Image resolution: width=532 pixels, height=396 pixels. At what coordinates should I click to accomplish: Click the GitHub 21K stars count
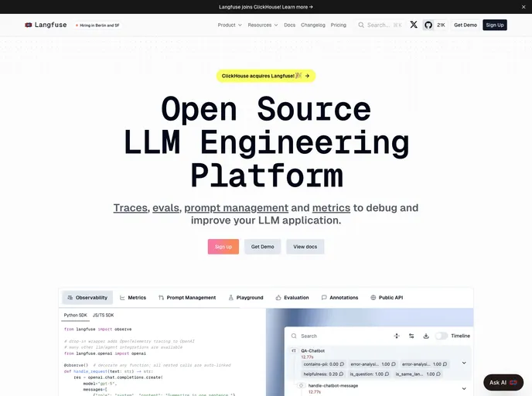(441, 25)
